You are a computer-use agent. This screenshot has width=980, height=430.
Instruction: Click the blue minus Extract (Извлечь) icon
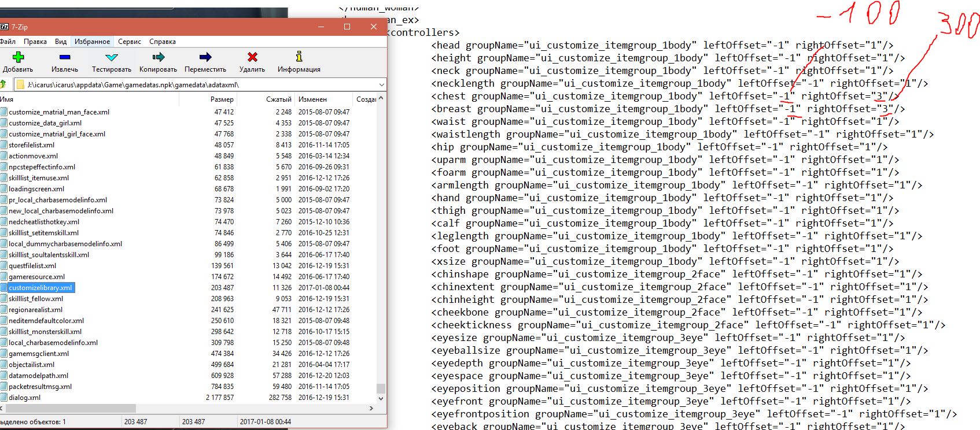click(x=64, y=57)
